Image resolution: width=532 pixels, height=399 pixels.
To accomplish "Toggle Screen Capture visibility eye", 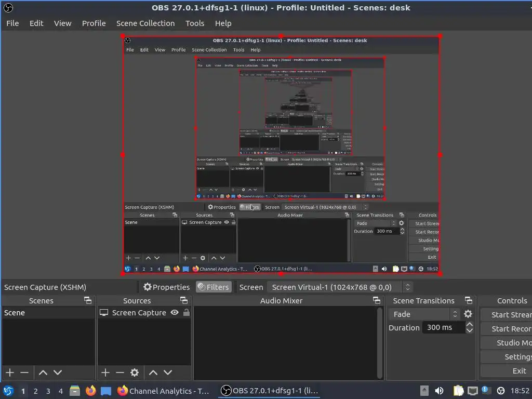I will pyautogui.click(x=175, y=312).
